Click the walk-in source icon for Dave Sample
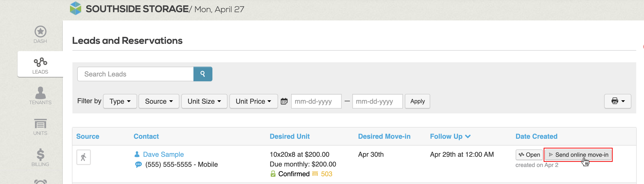 [x=84, y=157]
